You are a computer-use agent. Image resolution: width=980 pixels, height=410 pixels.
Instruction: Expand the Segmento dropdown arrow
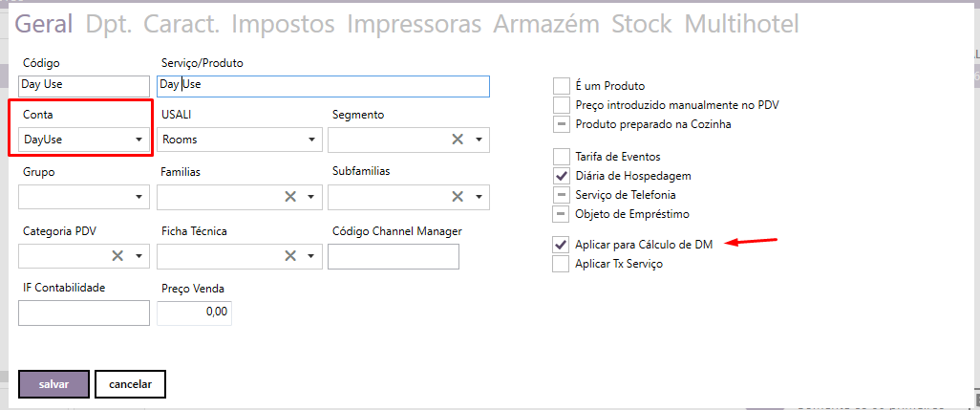[x=479, y=140]
